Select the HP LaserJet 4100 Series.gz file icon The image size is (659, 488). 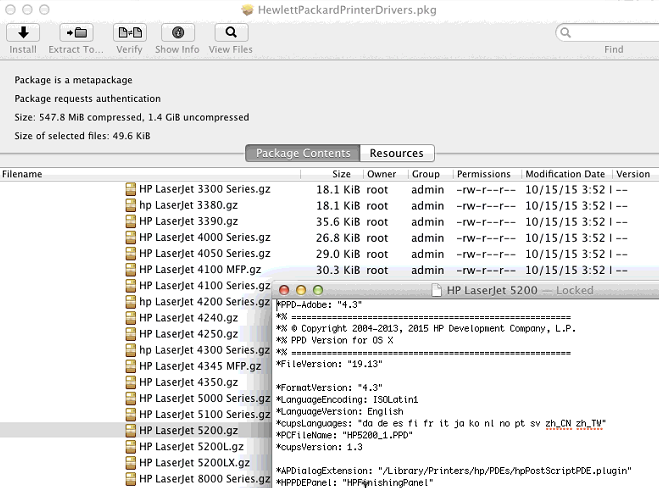pos(131,285)
